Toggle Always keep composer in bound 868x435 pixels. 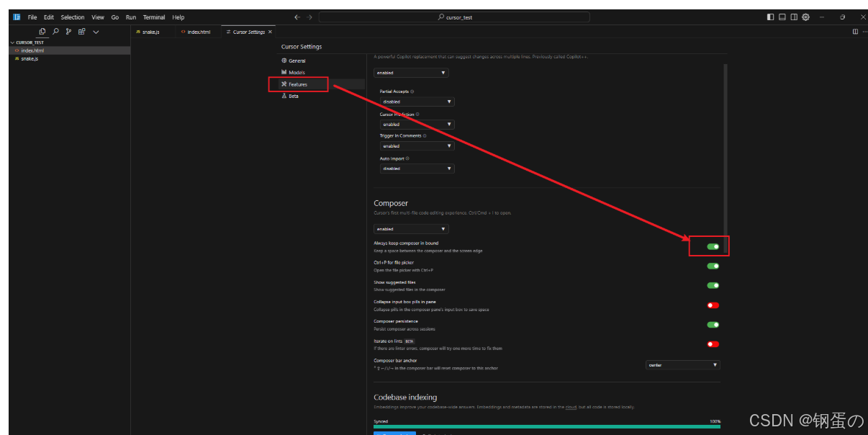click(x=713, y=246)
